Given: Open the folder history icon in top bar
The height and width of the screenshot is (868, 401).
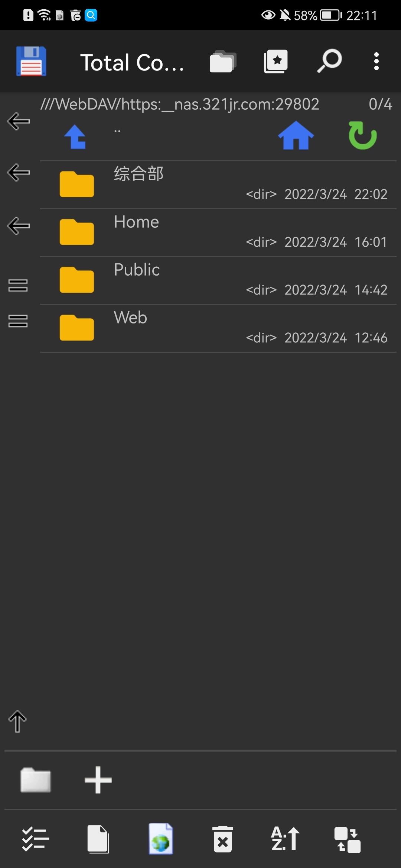Looking at the screenshot, I should (x=223, y=61).
